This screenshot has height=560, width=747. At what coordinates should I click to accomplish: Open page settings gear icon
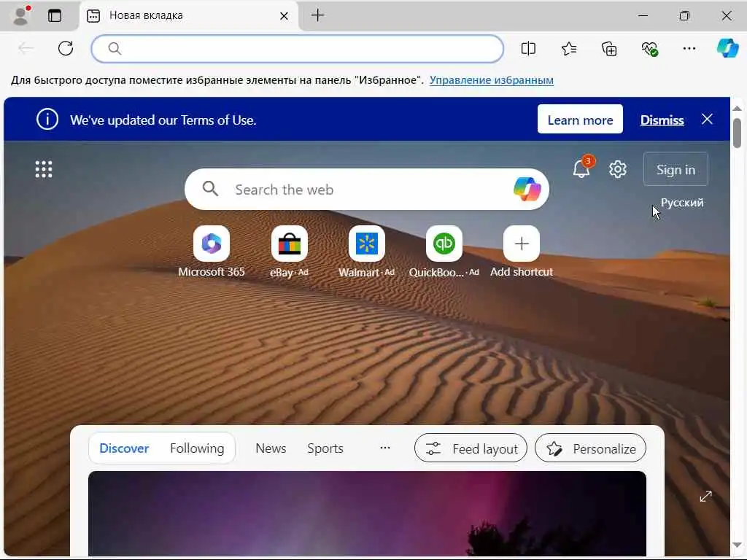click(617, 169)
